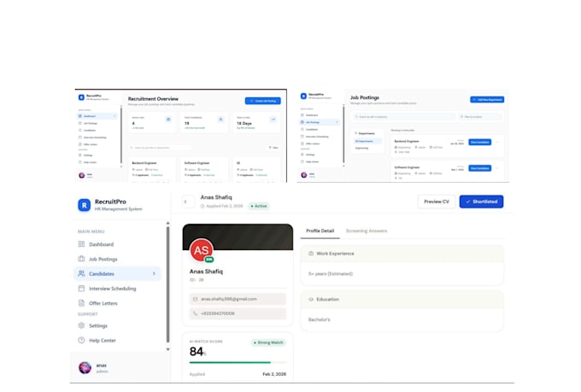581x392 pixels.
Task: Click the 18 Days time-to-hire value
Action: (244, 123)
